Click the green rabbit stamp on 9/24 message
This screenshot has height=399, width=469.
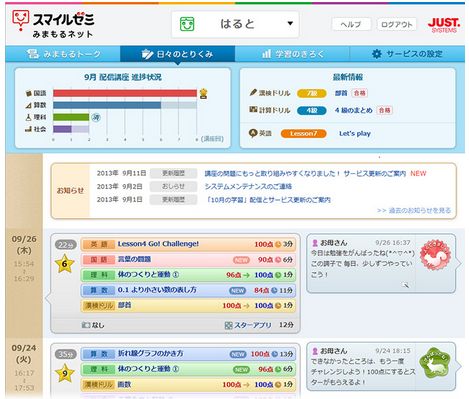[x=434, y=363]
